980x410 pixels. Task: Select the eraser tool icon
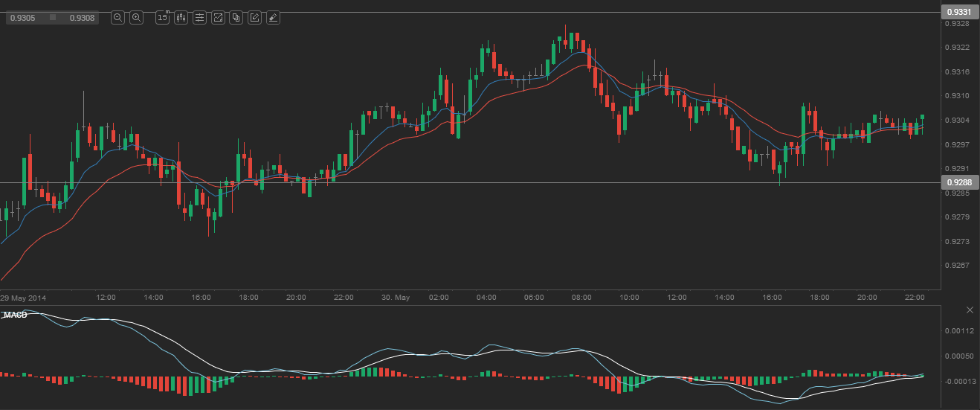coord(274,18)
